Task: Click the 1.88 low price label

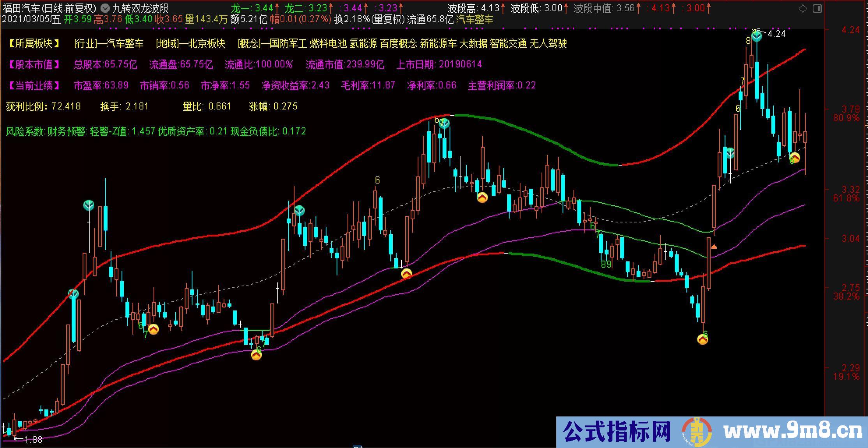Action: click(33, 439)
